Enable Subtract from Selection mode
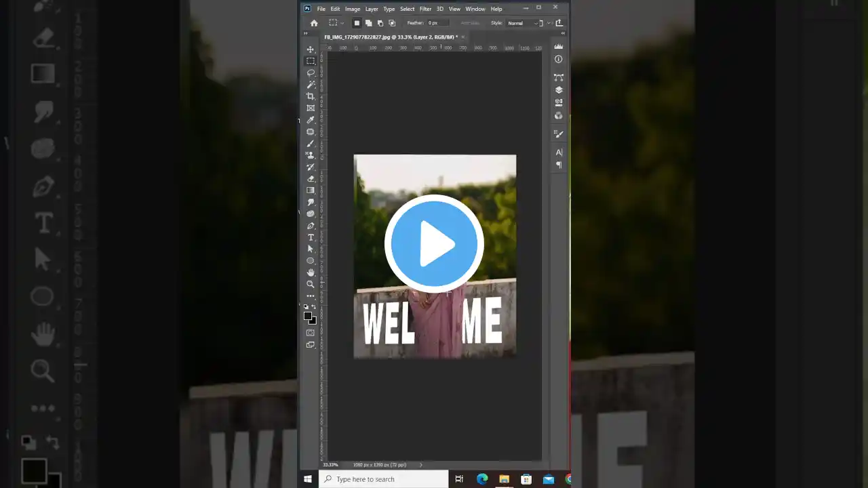Image resolution: width=868 pixels, height=488 pixels. (x=380, y=23)
